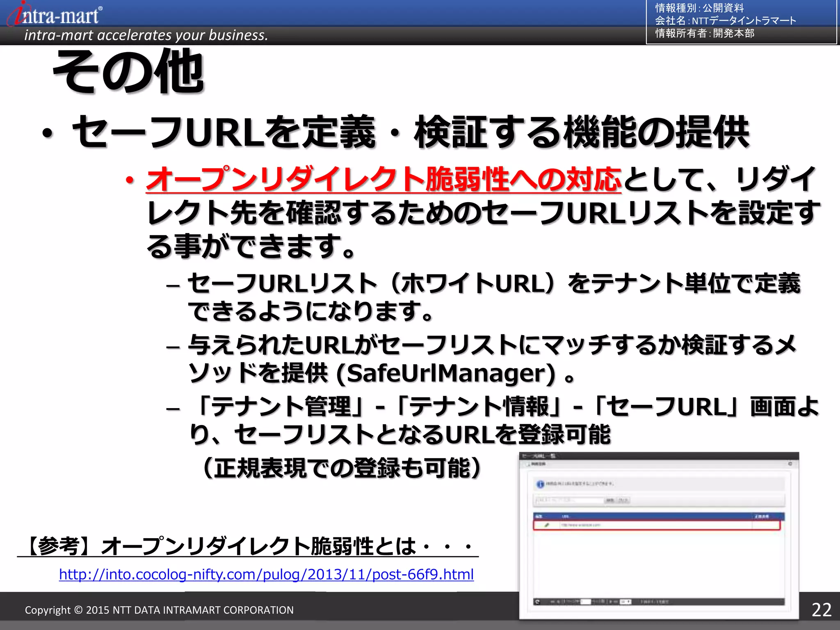Click the 正規表現 column header at right
This screenshot has height=630, width=840.
(762, 516)
